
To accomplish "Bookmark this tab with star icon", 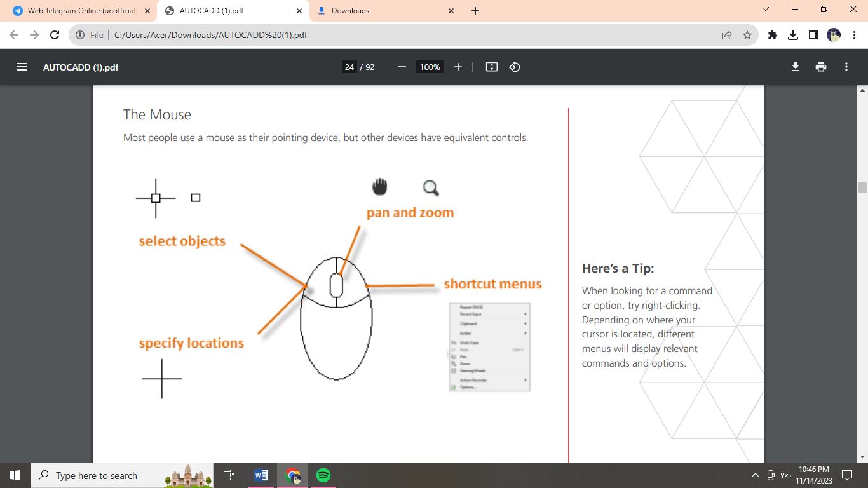I will pos(747,35).
